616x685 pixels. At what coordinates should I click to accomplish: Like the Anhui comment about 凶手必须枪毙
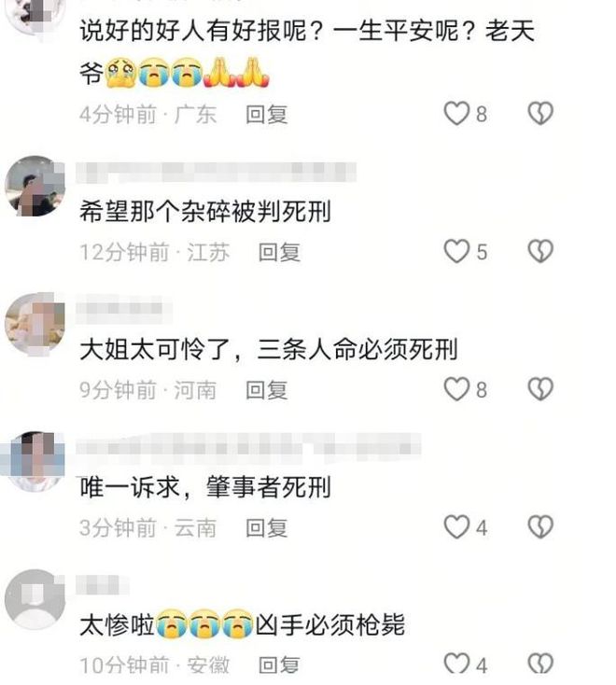tap(456, 664)
